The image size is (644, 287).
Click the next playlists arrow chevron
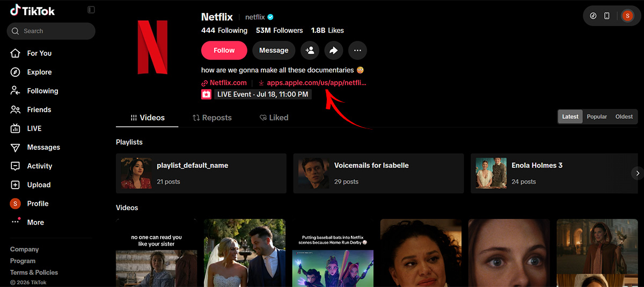point(638,173)
